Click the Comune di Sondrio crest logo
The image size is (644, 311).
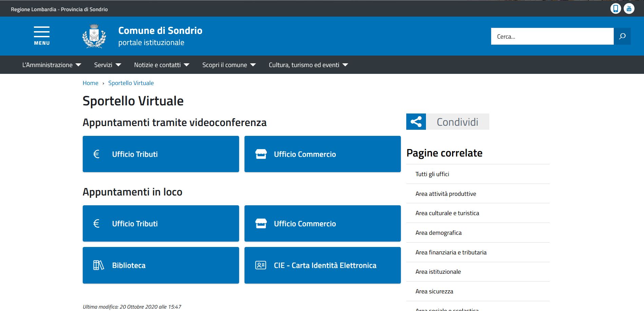pos(94,36)
